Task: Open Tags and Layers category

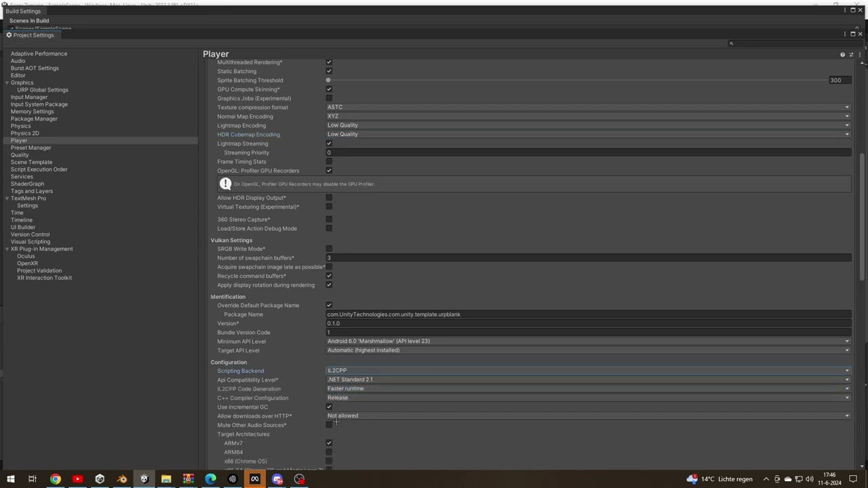Action: (32, 191)
